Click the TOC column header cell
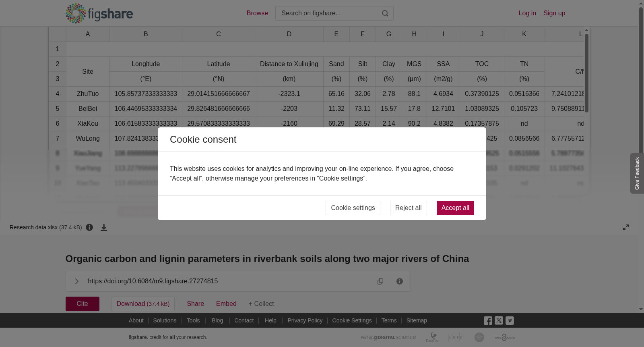Screen dimensions: 644x347 point(482,64)
